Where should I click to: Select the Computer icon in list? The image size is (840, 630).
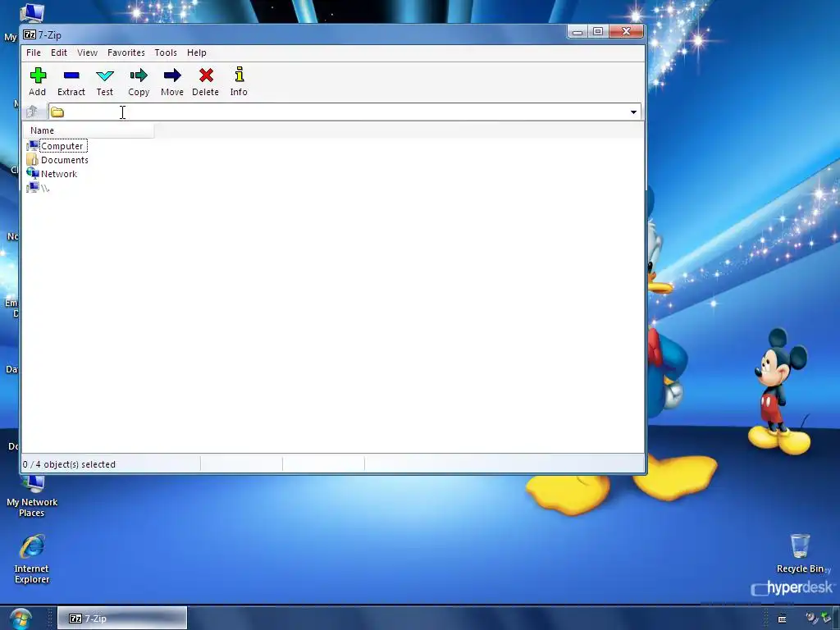point(33,146)
